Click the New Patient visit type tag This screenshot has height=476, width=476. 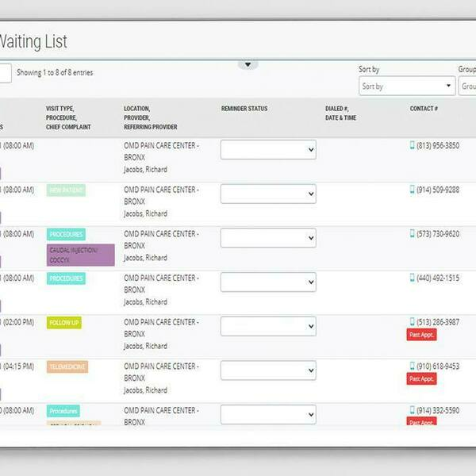pos(66,190)
